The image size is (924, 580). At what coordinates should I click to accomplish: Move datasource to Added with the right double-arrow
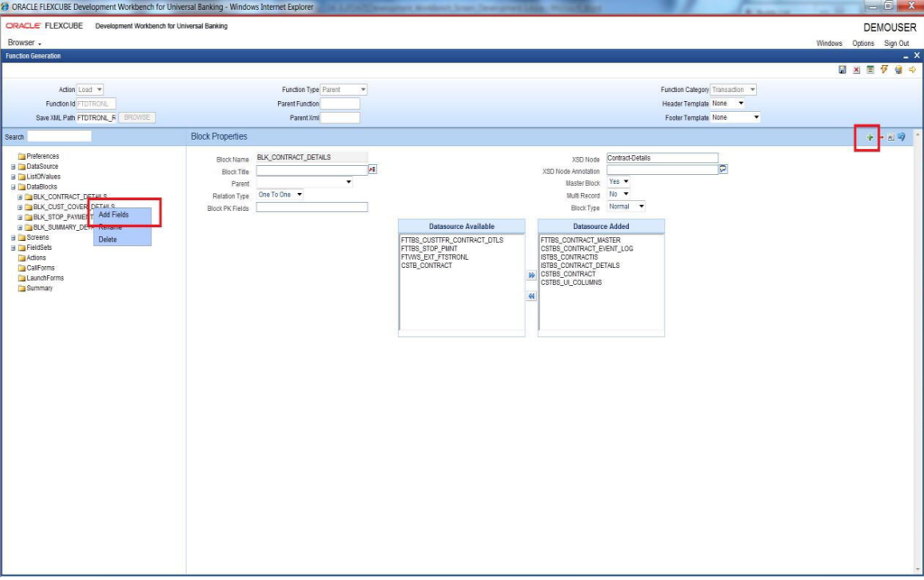click(531, 276)
